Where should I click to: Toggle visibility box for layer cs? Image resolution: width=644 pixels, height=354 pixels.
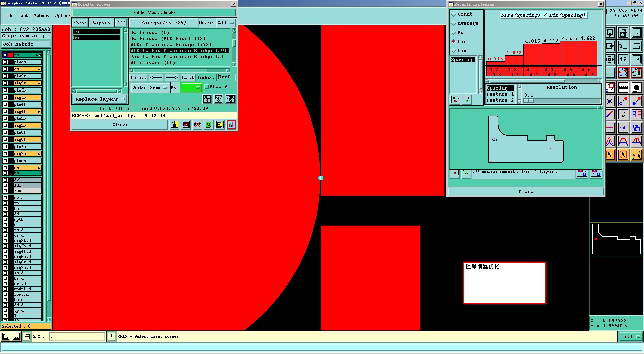click(x=5, y=69)
